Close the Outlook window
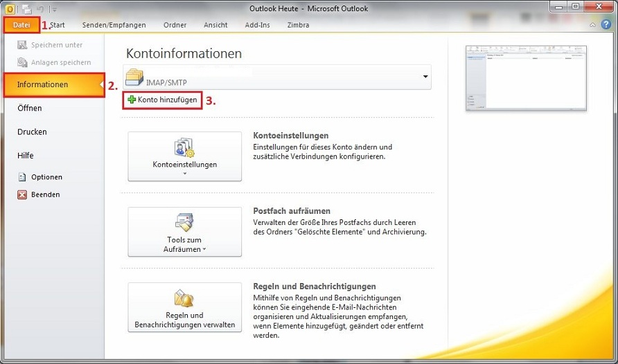618x364 pixels. click(x=599, y=7)
